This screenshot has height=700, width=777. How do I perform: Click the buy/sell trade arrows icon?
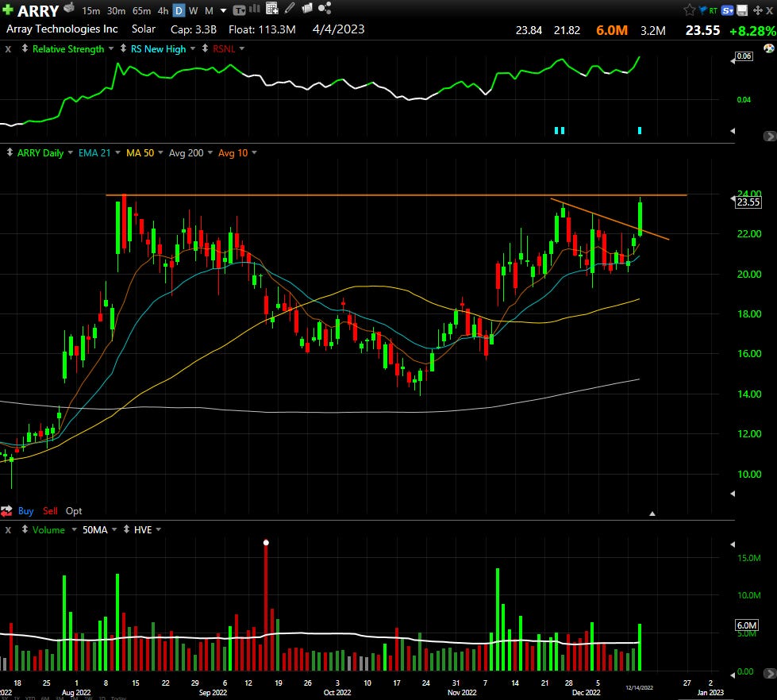click(6, 511)
